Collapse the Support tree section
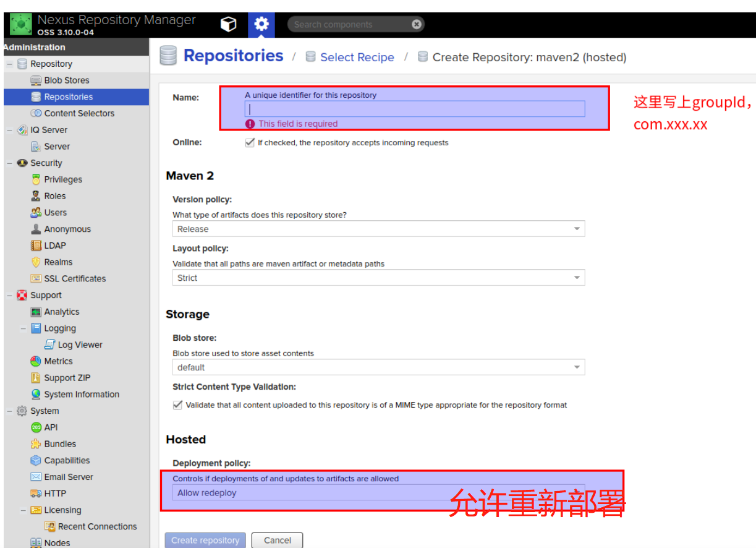756x548 pixels. [x=9, y=295]
